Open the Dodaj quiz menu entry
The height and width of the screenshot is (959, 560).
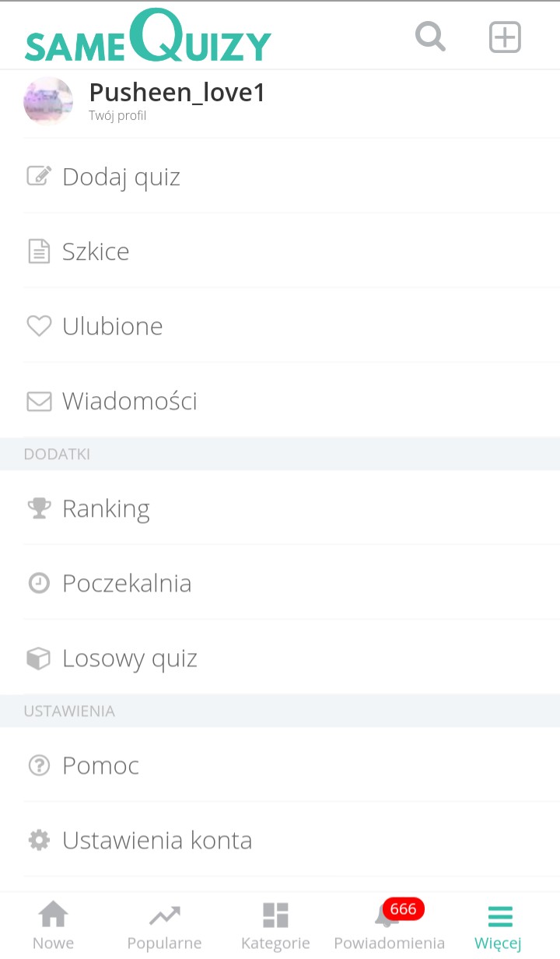(121, 177)
